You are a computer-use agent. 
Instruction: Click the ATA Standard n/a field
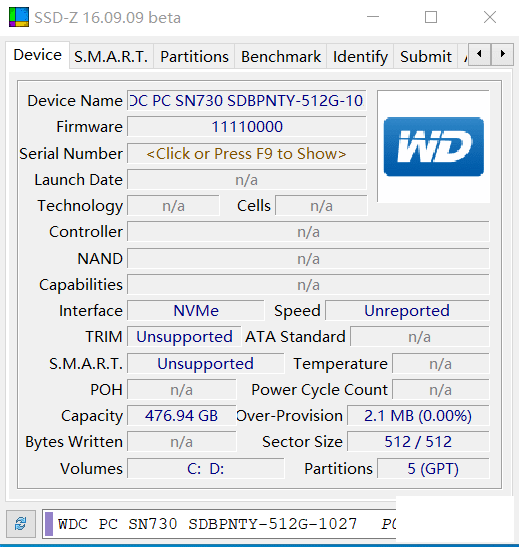pyautogui.click(x=420, y=337)
